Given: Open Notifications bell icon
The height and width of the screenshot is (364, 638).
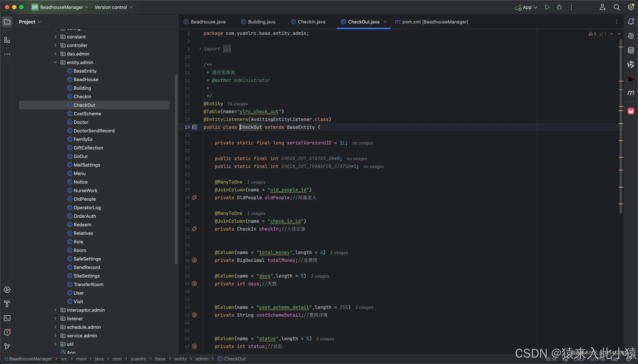Looking at the screenshot, I should click(631, 22).
